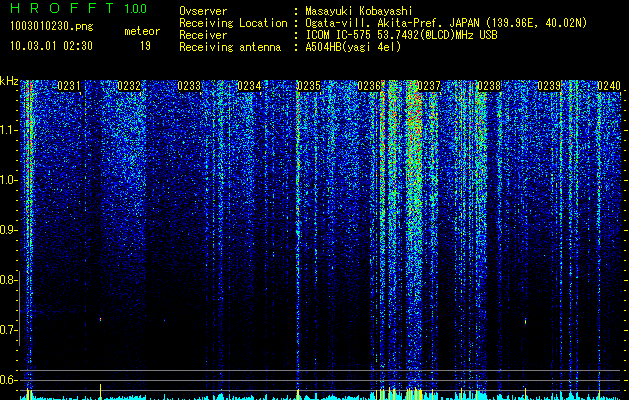This screenshot has width=629, height=400.
Task: Click time marker 0233
Action: (189, 86)
